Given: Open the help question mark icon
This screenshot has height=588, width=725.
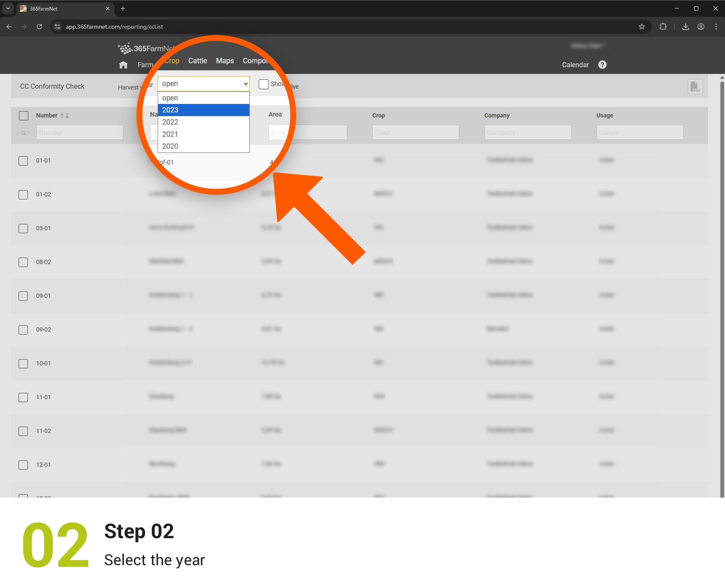Looking at the screenshot, I should coord(602,65).
